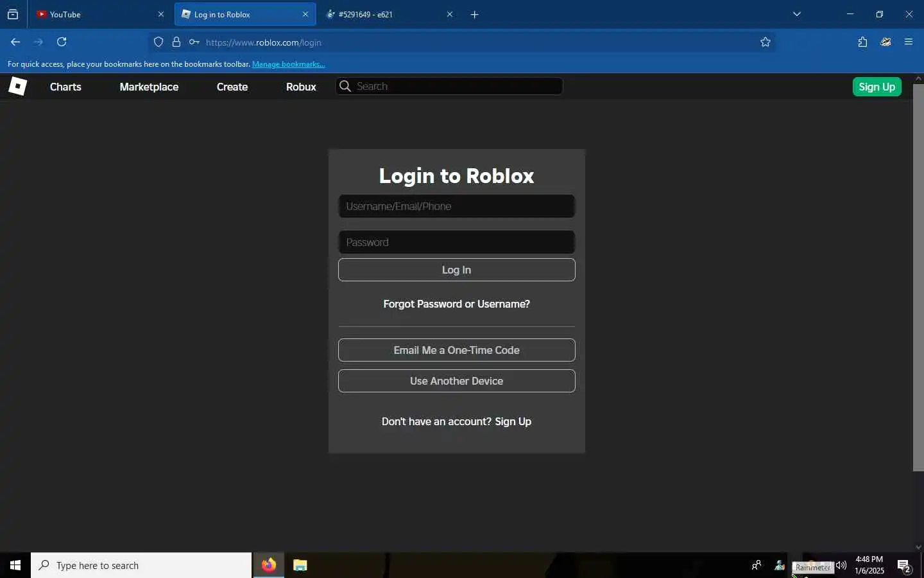Viewport: 924px width, 578px height.
Task: Open the Extensions puzzle icon
Action: (x=862, y=42)
